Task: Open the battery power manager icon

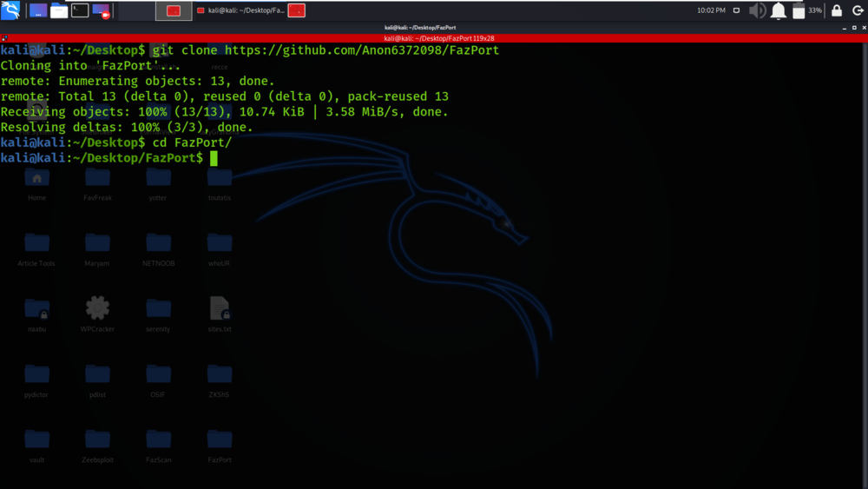Action: (x=799, y=10)
